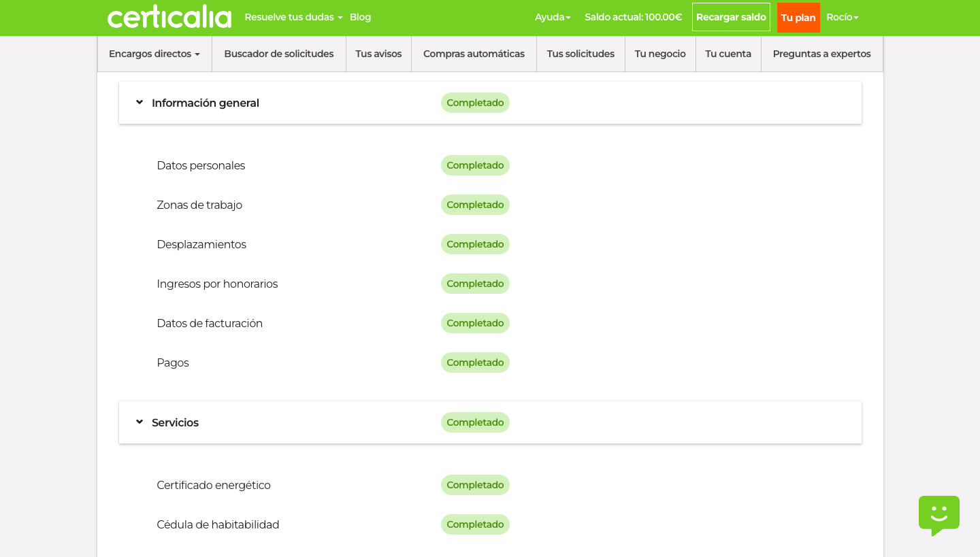Select the Tu negocio tab
The image size is (980, 557).
coord(660,54)
